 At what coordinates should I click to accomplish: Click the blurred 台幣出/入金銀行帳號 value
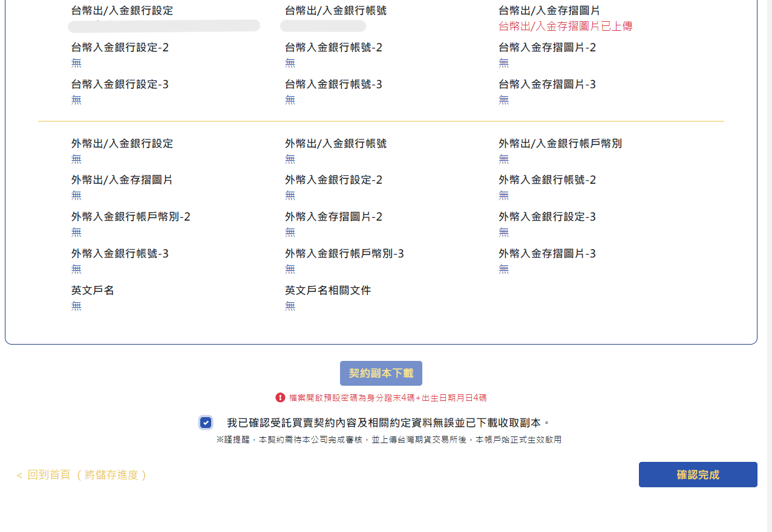(323, 26)
